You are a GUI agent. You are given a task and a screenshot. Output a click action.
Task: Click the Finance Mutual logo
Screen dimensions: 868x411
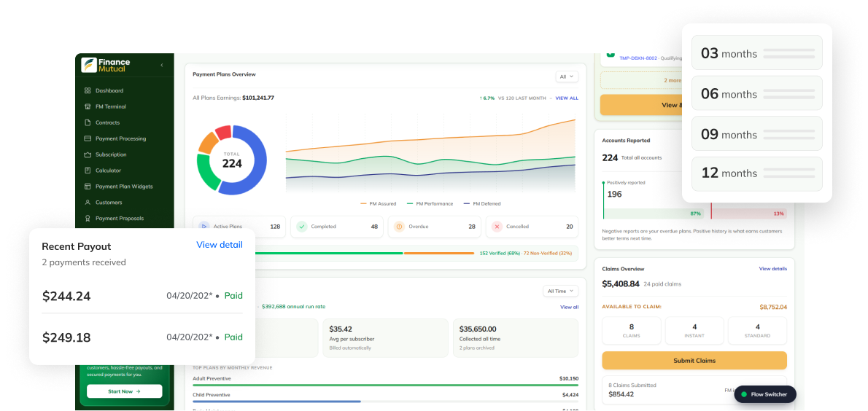coord(106,66)
